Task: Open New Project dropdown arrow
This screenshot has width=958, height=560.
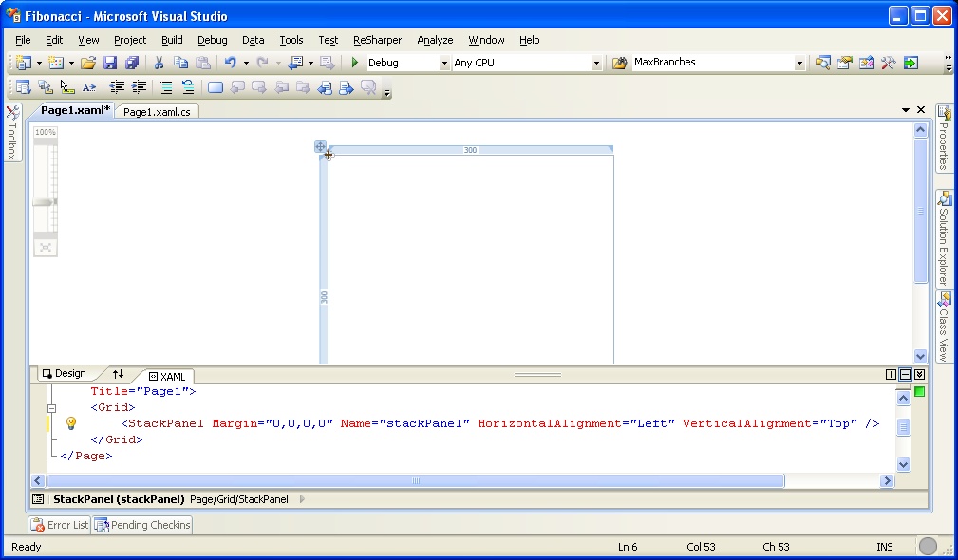Action: [x=39, y=63]
